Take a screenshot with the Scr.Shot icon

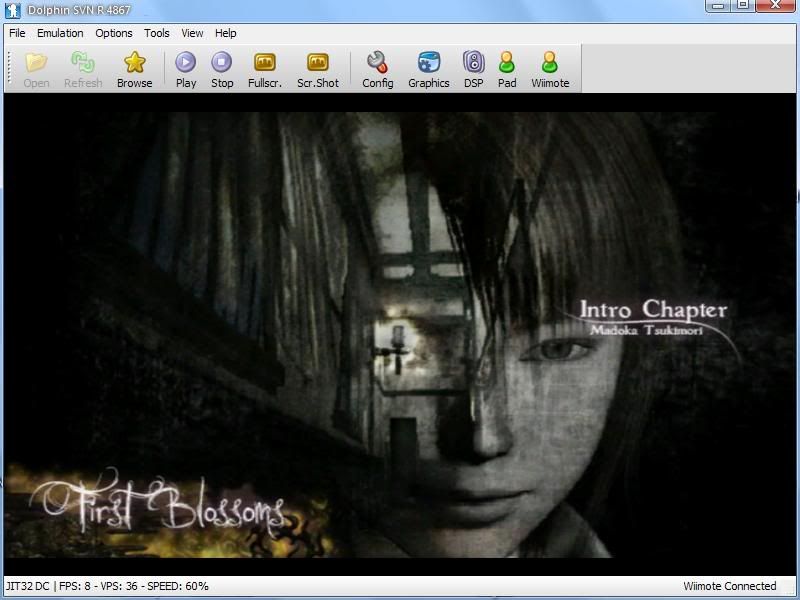click(318, 62)
